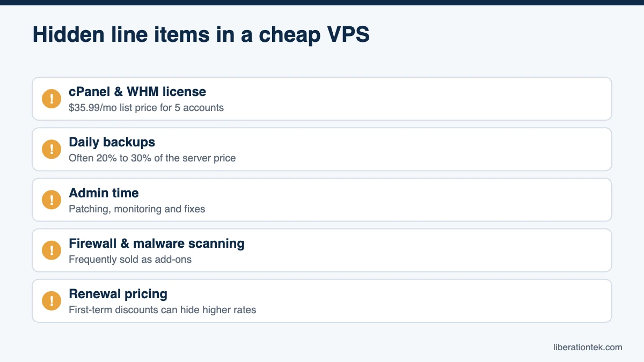This screenshot has width=644, height=362.
Task: Select the 'Renewal pricing' heading
Action: pos(118,293)
